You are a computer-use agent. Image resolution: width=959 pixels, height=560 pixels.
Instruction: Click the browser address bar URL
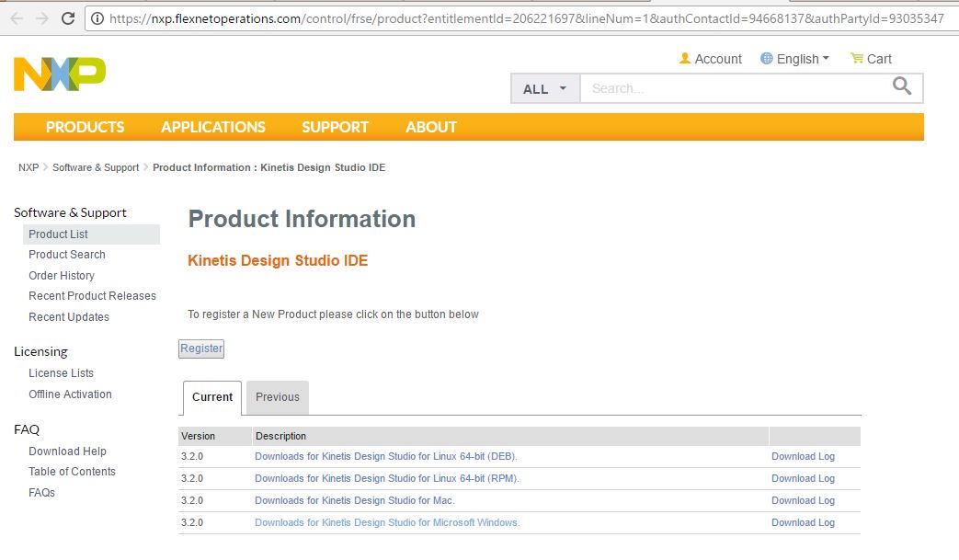526,19
